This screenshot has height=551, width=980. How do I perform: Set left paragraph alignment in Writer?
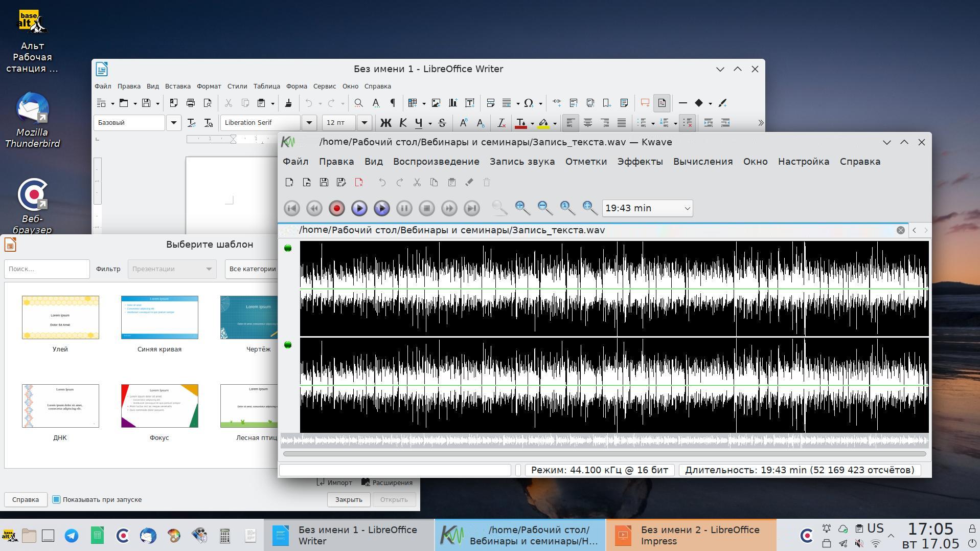pyautogui.click(x=570, y=123)
